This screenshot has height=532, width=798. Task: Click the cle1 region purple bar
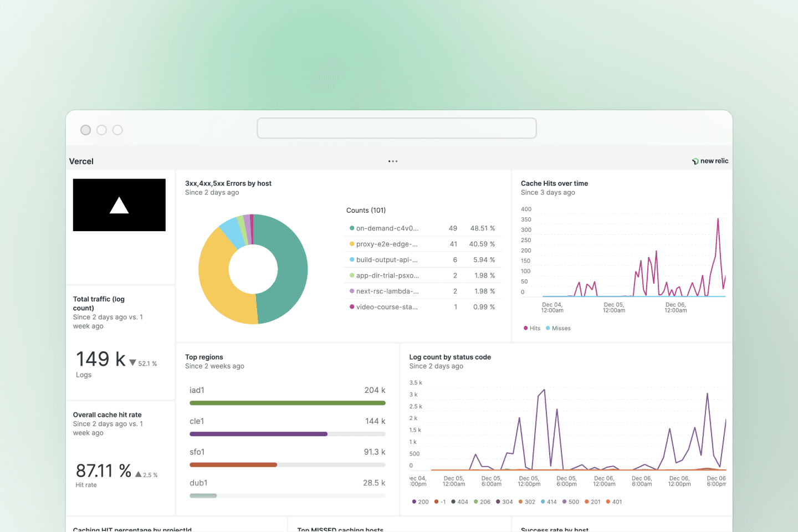[258, 434]
